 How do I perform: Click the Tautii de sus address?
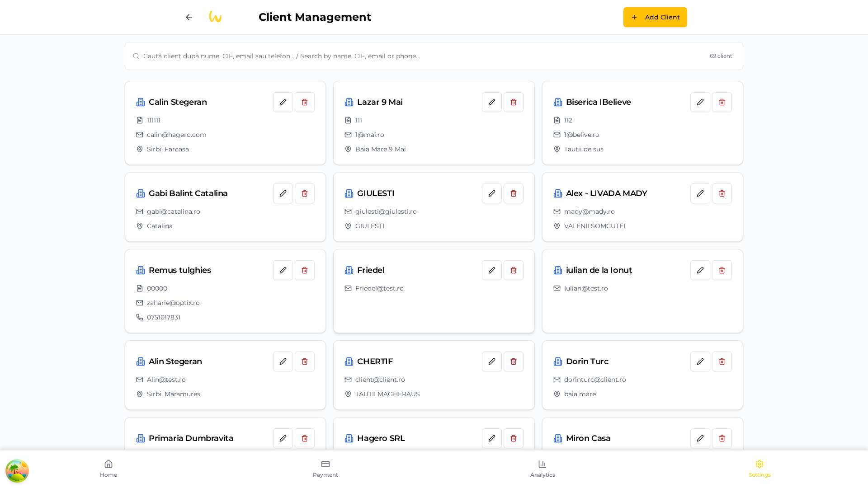coord(584,149)
